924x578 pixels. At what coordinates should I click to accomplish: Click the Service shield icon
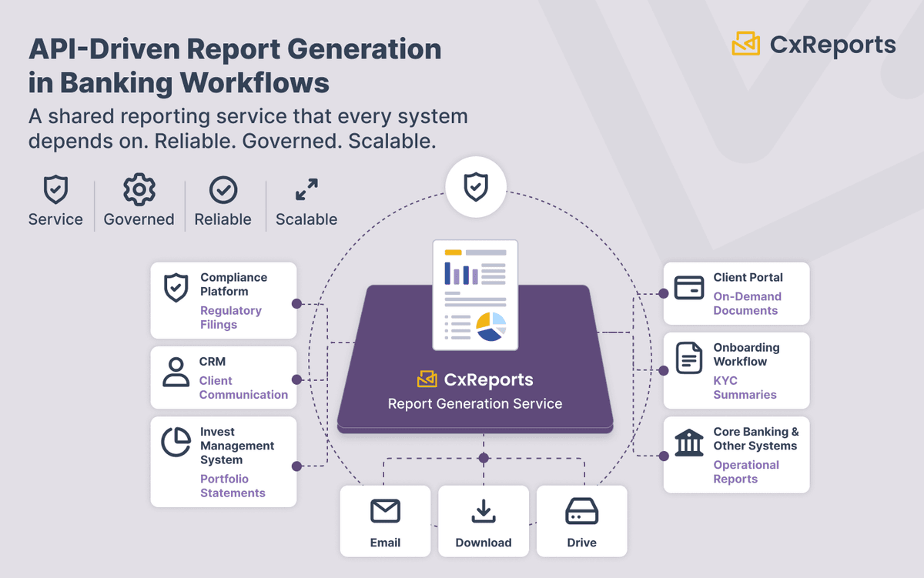(55, 189)
